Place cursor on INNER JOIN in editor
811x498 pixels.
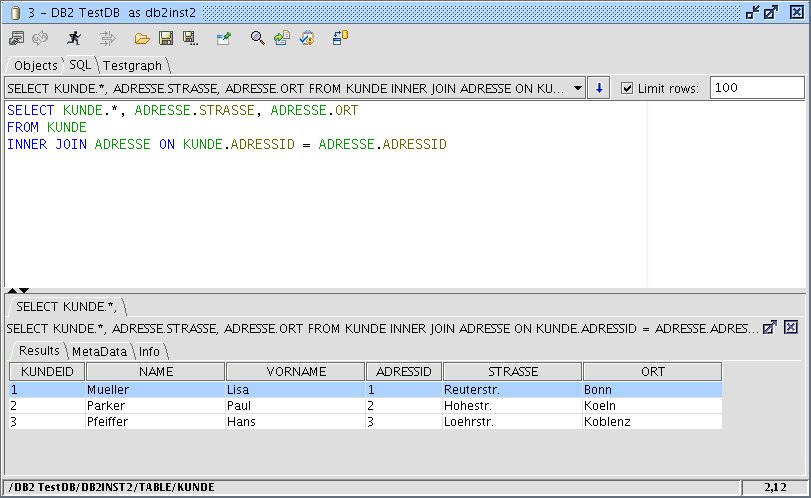tap(47, 144)
